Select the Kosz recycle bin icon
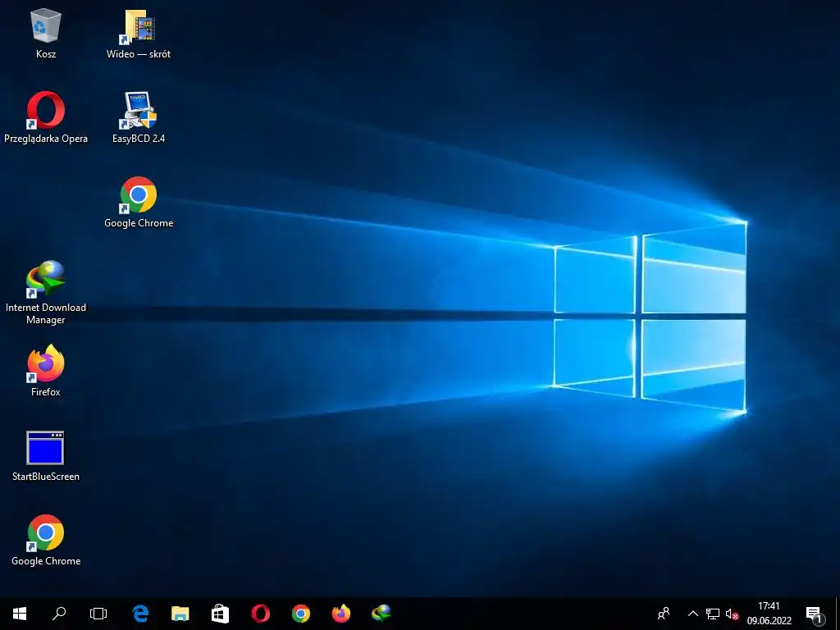The height and width of the screenshot is (630, 840). tap(46, 33)
